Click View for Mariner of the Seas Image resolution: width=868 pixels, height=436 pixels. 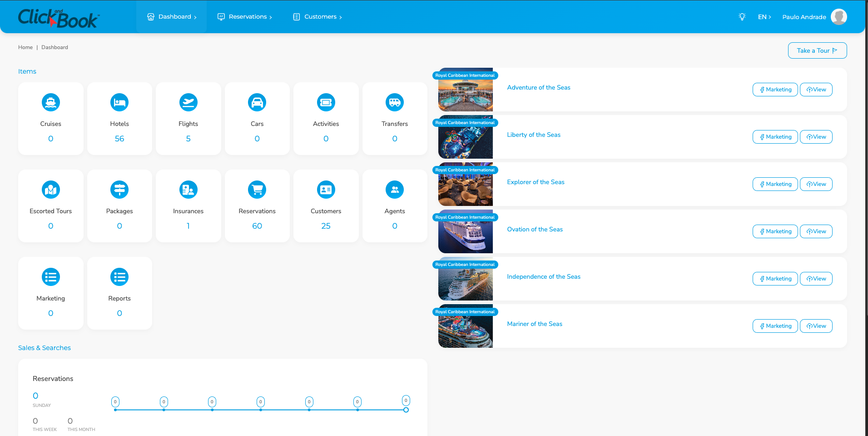coord(816,326)
